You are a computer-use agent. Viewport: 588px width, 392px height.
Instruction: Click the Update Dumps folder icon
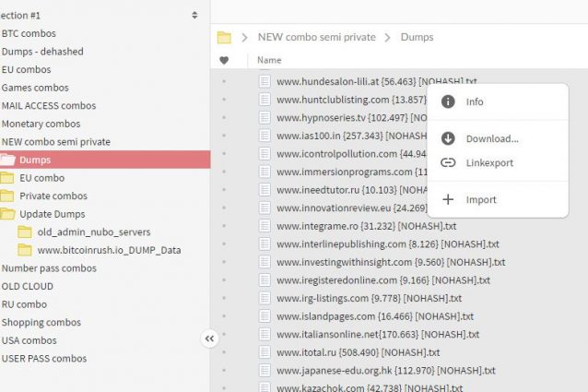click(x=7, y=214)
